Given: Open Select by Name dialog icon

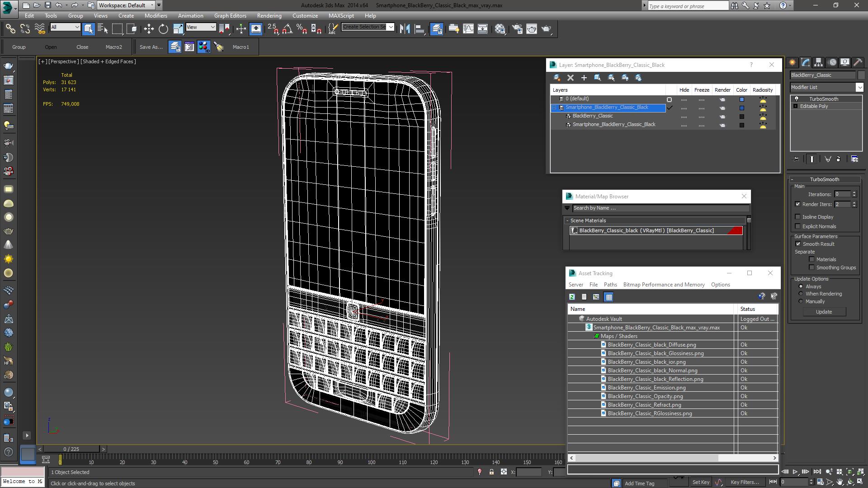Looking at the screenshot, I should [x=103, y=29].
